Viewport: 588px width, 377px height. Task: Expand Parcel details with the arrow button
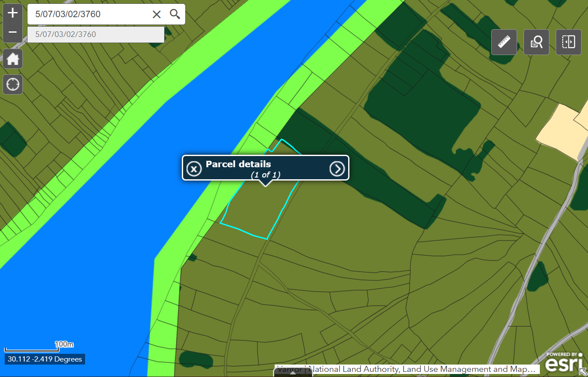(337, 169)
